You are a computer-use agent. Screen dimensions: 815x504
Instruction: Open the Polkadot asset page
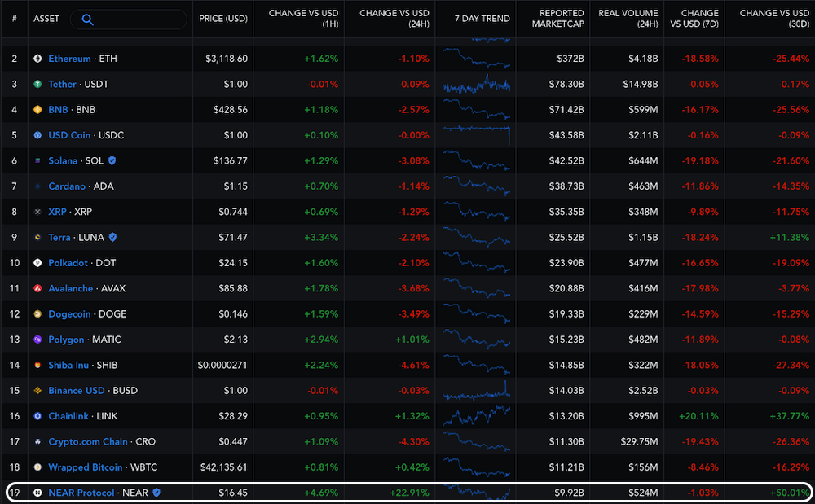(x=68, y=263)
